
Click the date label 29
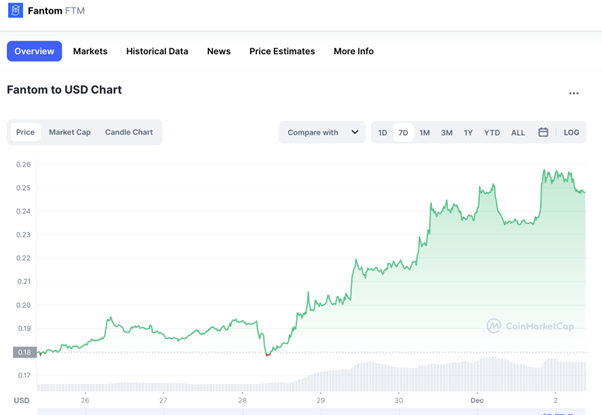[x=321, y=400]
